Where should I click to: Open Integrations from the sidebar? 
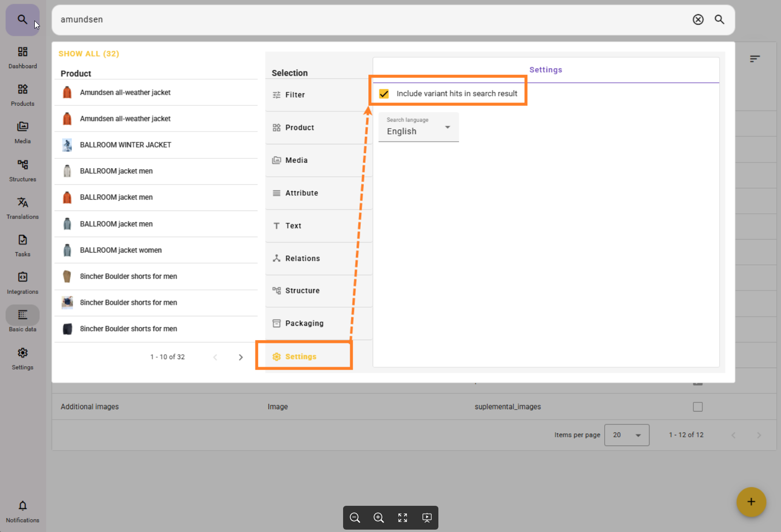[x=22, y=283]
